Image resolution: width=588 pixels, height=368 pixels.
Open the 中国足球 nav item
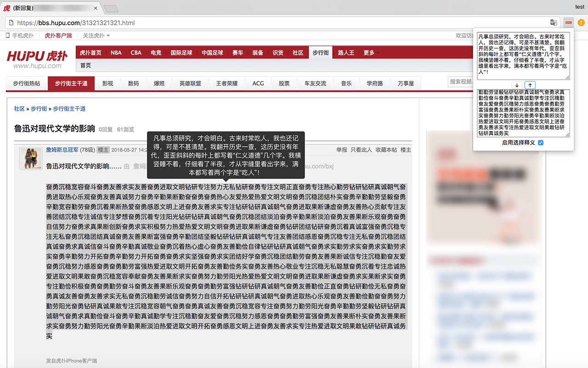[x=212, y=52]
